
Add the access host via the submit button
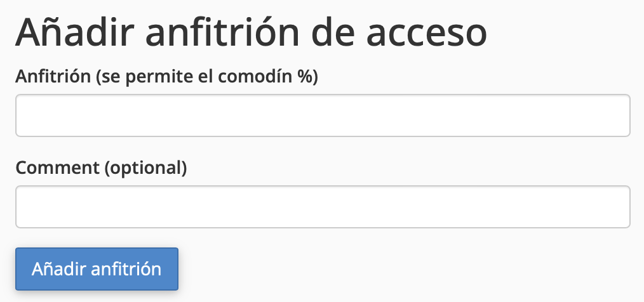[x=97, y=269]
